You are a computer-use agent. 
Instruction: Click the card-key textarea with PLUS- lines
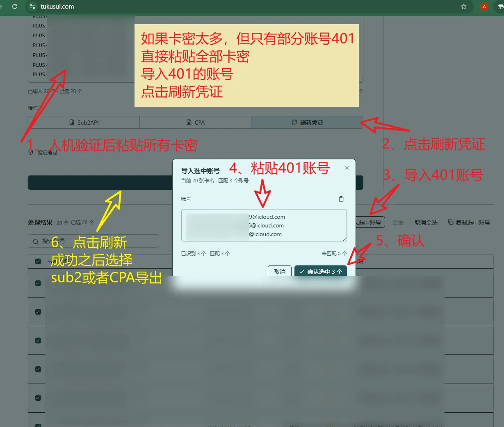coord(196,49)
